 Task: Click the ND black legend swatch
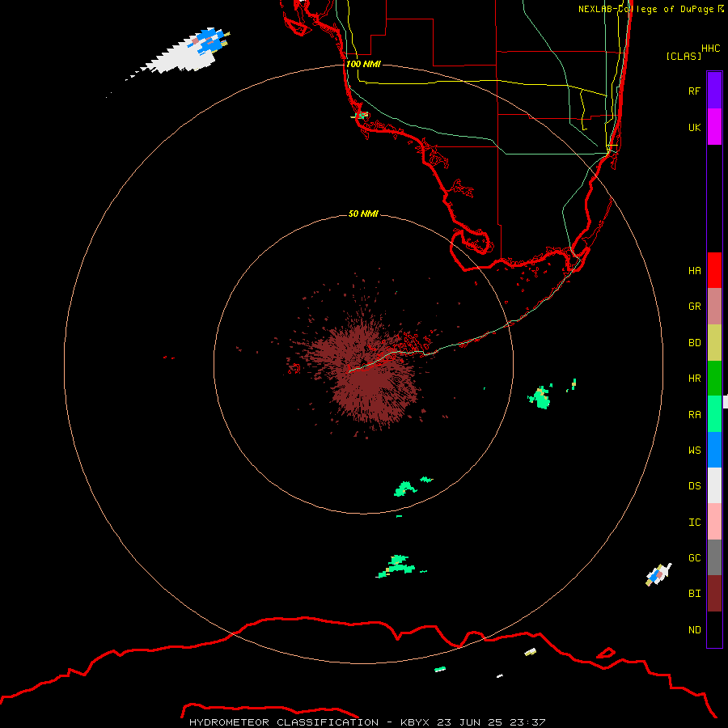(x=714, y=629)
